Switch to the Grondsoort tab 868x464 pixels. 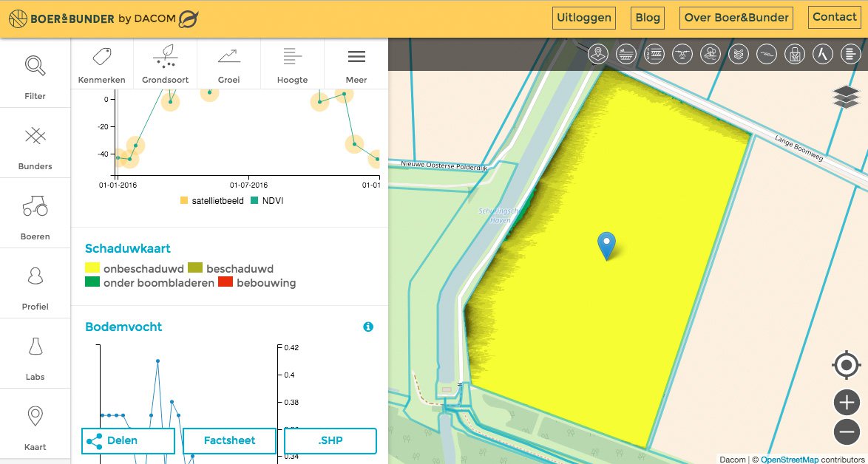tap(165, 64)
